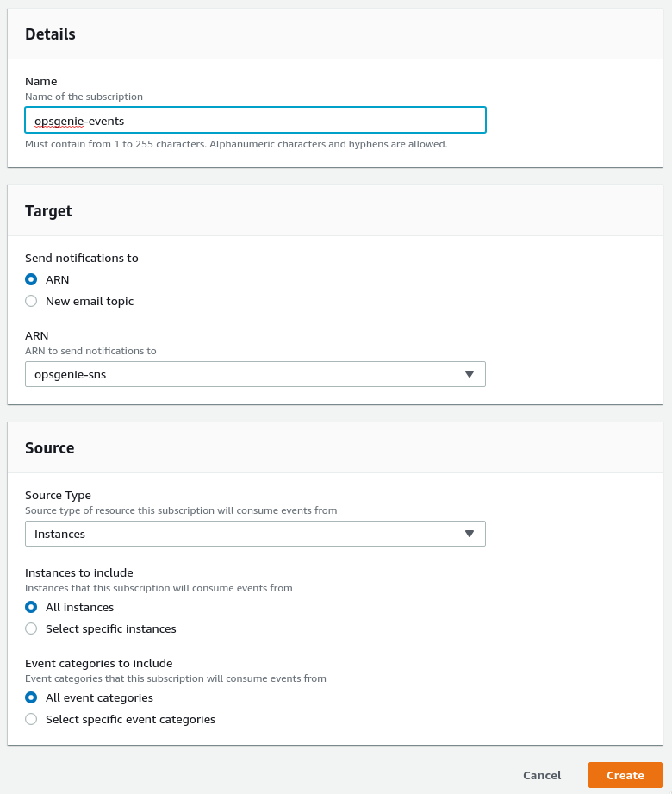The width and height of the screenshot is (672, 794).
Task: Choose the New email topic option
Action: [x=31, y=301]
